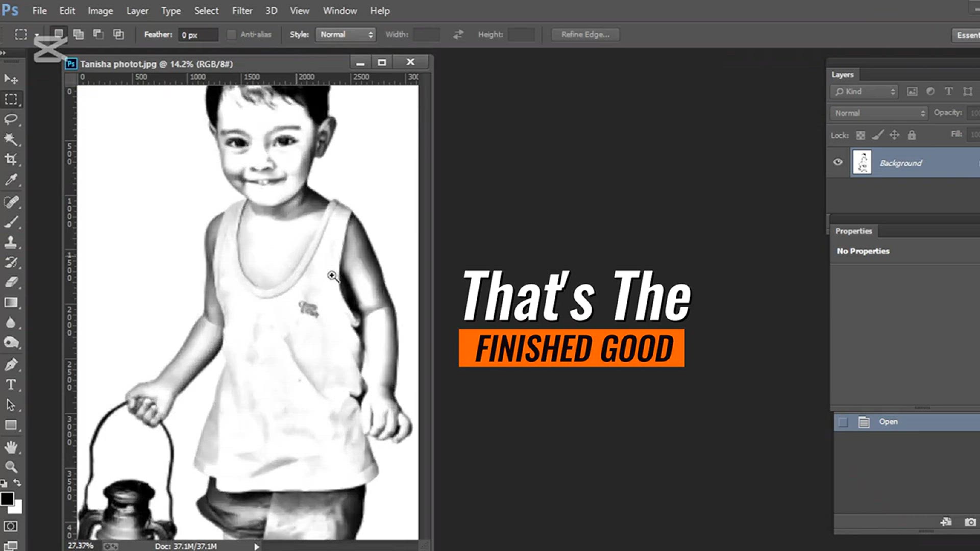Switch to the Properties tab
The image size is (980, 551).
(853, 231)
